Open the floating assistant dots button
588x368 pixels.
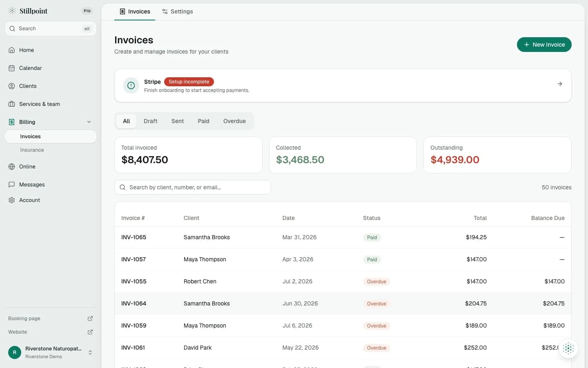point(568,348)
